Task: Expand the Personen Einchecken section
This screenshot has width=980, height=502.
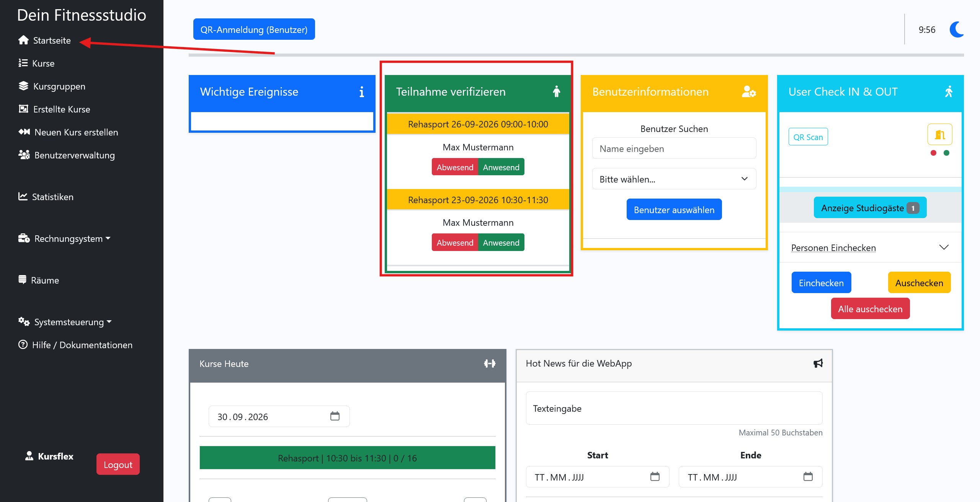Action: pyautogui.click(x=870, y=248)
